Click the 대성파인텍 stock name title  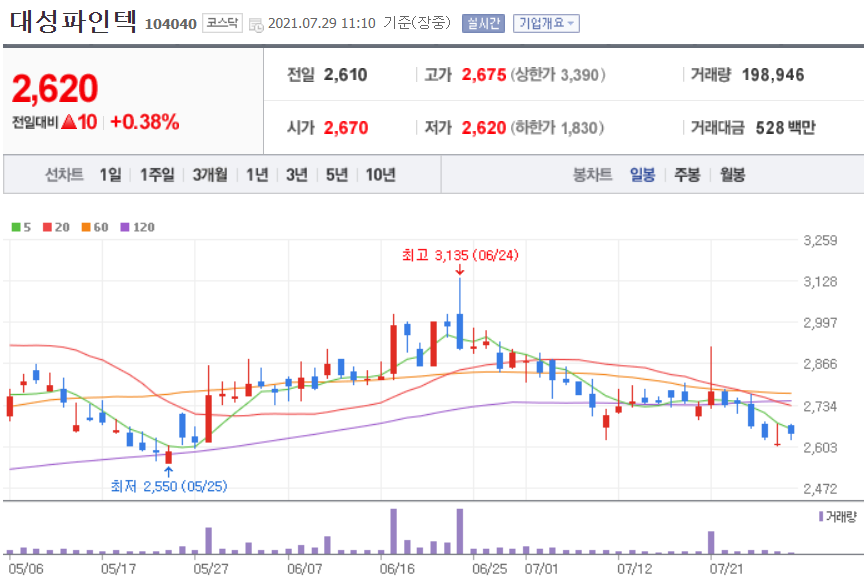(x=73, y=21)
